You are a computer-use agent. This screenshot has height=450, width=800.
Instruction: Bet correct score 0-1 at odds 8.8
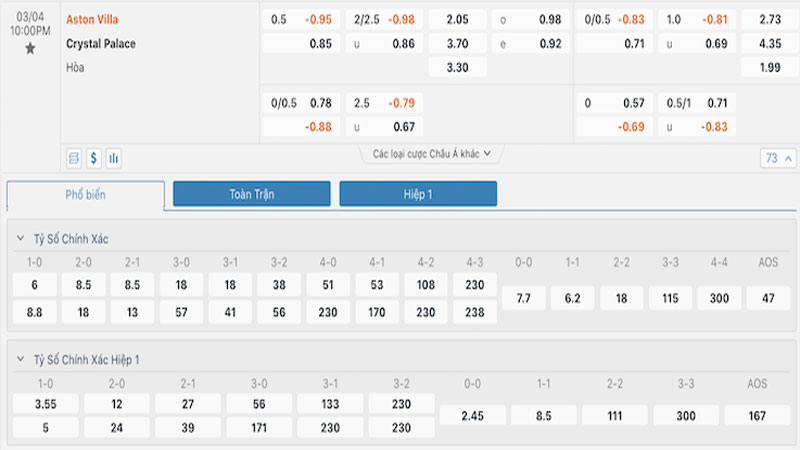[34, 312]
